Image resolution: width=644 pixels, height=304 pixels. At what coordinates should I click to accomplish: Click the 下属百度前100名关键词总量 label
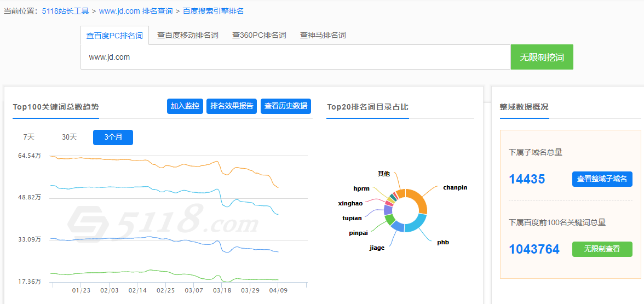coord(557,222)
